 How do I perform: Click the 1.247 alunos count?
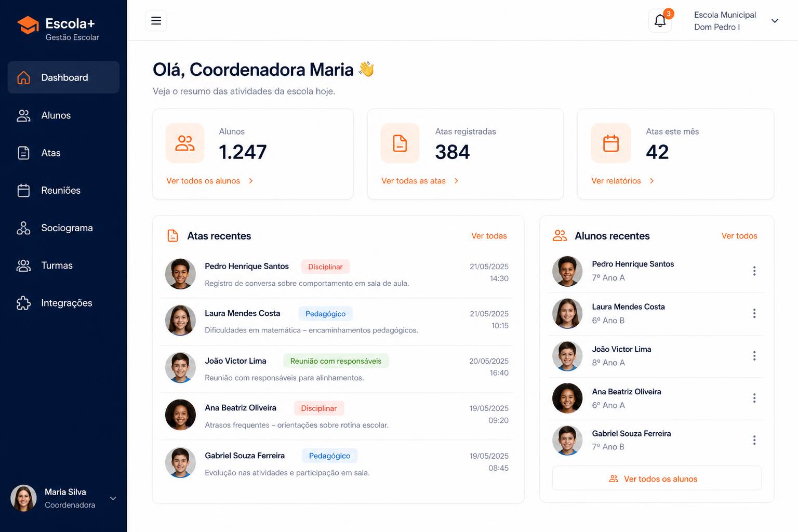click(243, 152)
